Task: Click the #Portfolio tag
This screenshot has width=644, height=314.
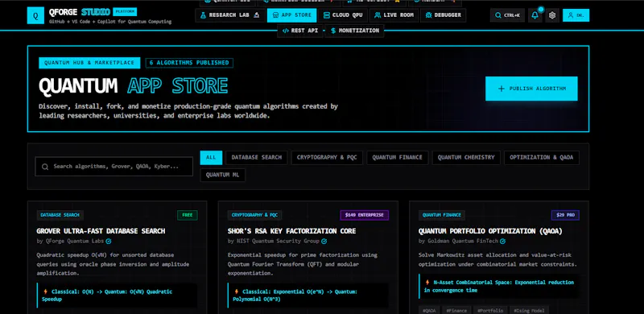Action: pos(490,310)
